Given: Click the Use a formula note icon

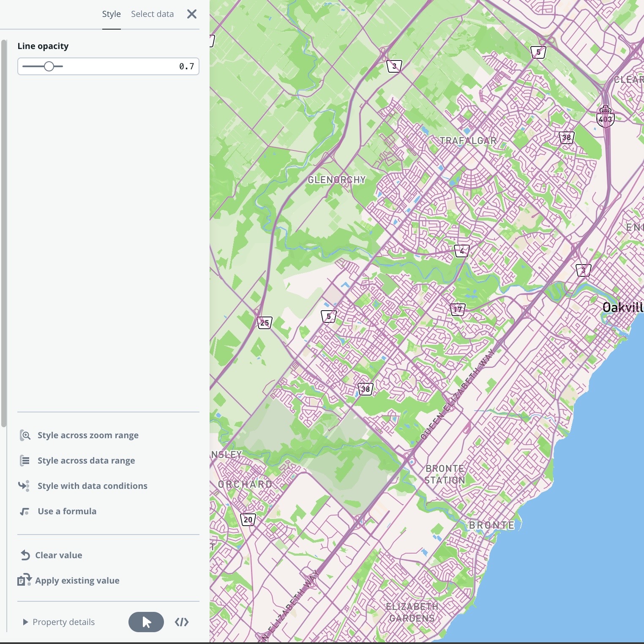Looking at the screenshot, I should pos(25,511).
